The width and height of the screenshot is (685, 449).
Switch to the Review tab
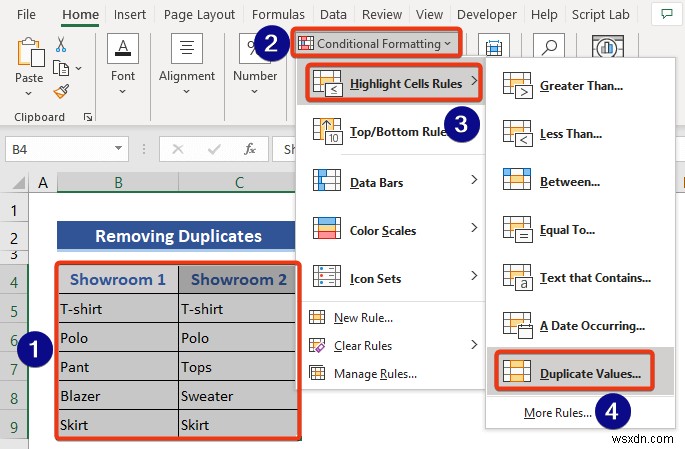pos(381,14)
